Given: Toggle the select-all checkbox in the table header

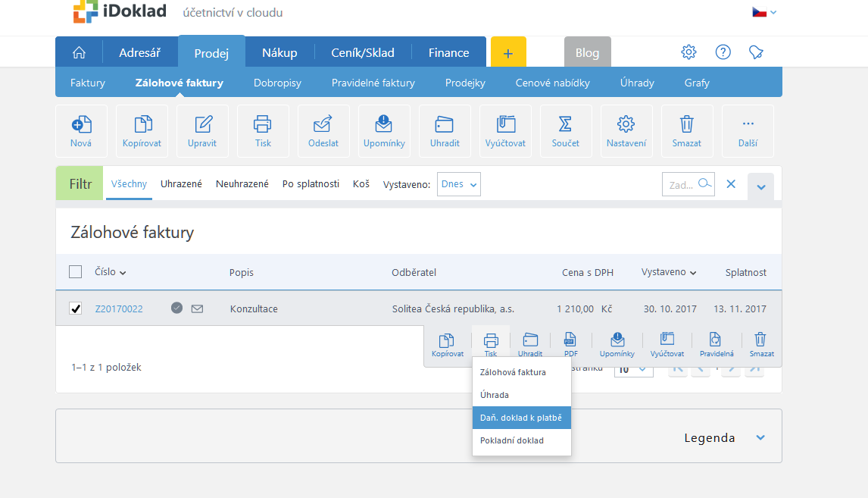Looking at the screenshot, I should (x=75, y=271).
